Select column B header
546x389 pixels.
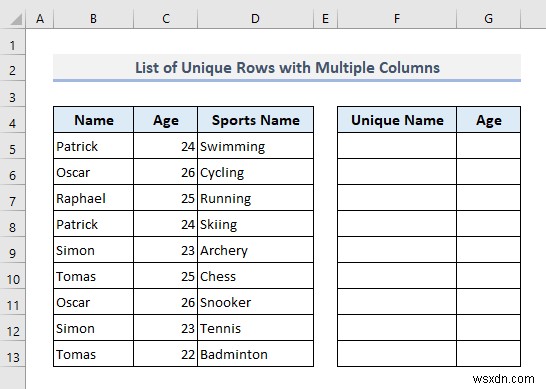click(93, 18)
